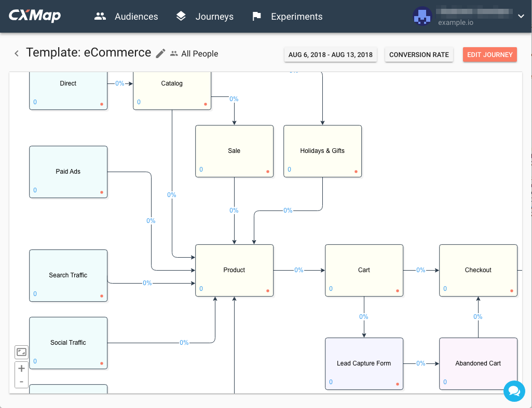Click the red dot on Catalog node
This screenshot has height=408, width=532.
click(205, 104)
